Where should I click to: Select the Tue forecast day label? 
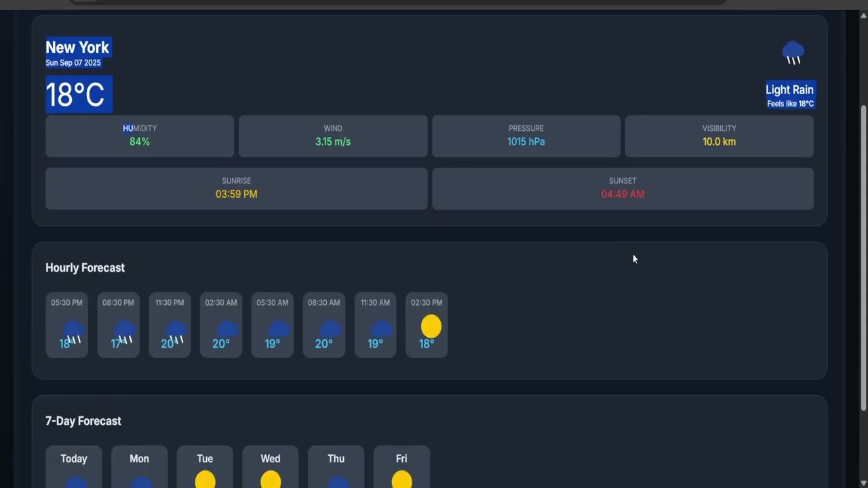coord(205,459)
